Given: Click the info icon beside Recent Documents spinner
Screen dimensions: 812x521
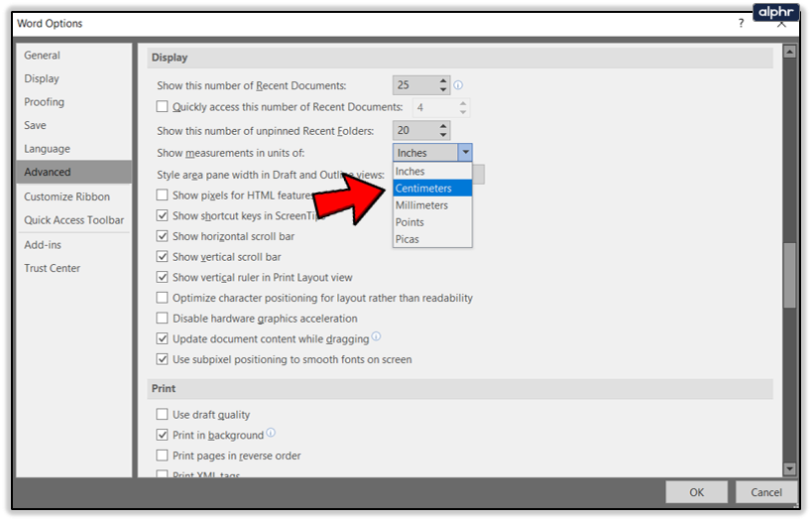Looking at the screenshot, I should tap(458, 85).
